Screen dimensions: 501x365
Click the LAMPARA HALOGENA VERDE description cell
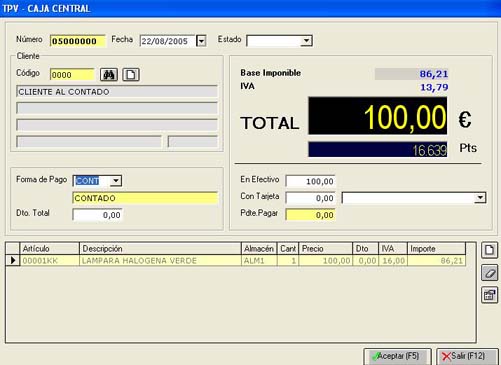coord(160,260)
